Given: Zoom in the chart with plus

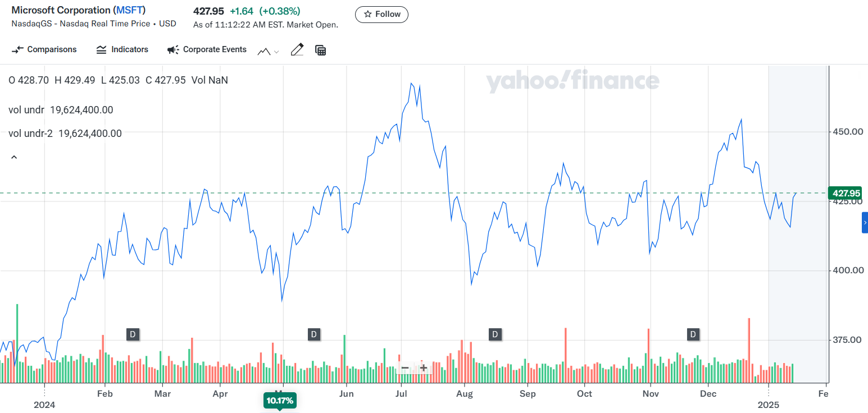Looking at the screenshot, I should click(x=424, y=368).
